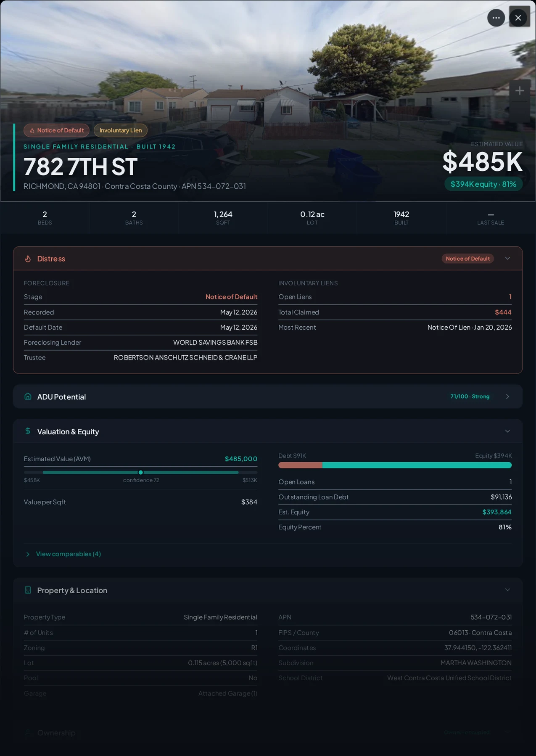This screenshot has height=756, width=536.
Task: Click the Valuation & Equity title
Action: (x=68, y=431)
